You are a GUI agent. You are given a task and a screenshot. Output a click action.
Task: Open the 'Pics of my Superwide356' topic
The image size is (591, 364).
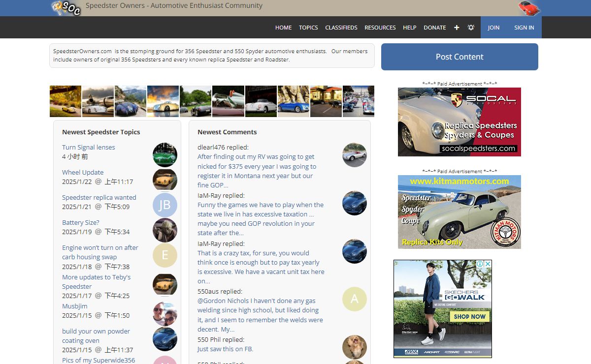click(98, 360)
